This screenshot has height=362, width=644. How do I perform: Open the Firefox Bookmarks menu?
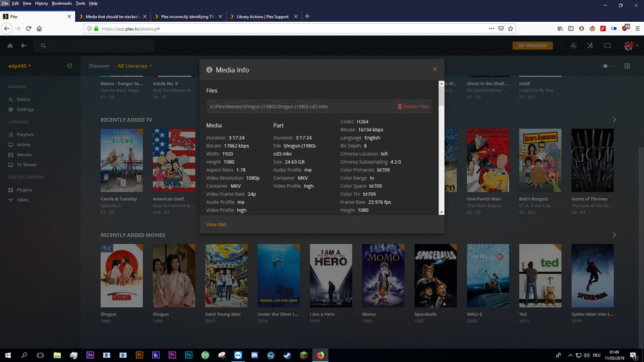[61, 3]
